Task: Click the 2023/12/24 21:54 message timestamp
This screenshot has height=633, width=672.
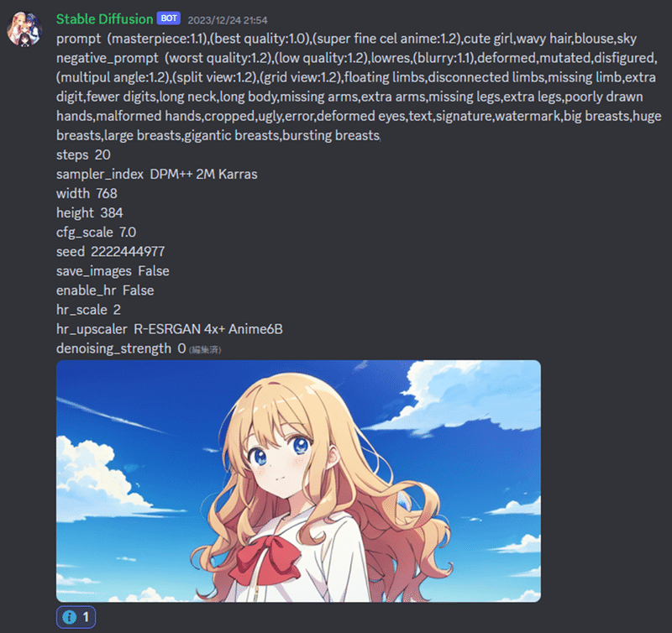Action: pos(228,20)
